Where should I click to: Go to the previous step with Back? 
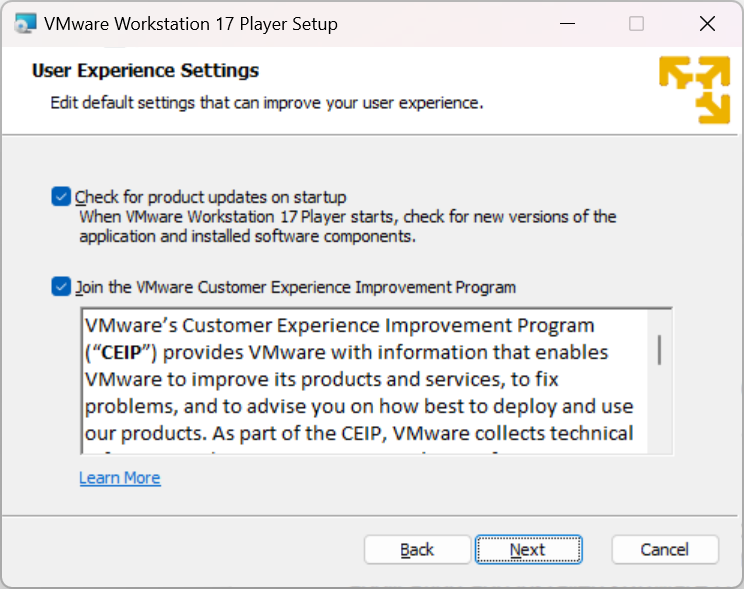(x=417, y=550)
